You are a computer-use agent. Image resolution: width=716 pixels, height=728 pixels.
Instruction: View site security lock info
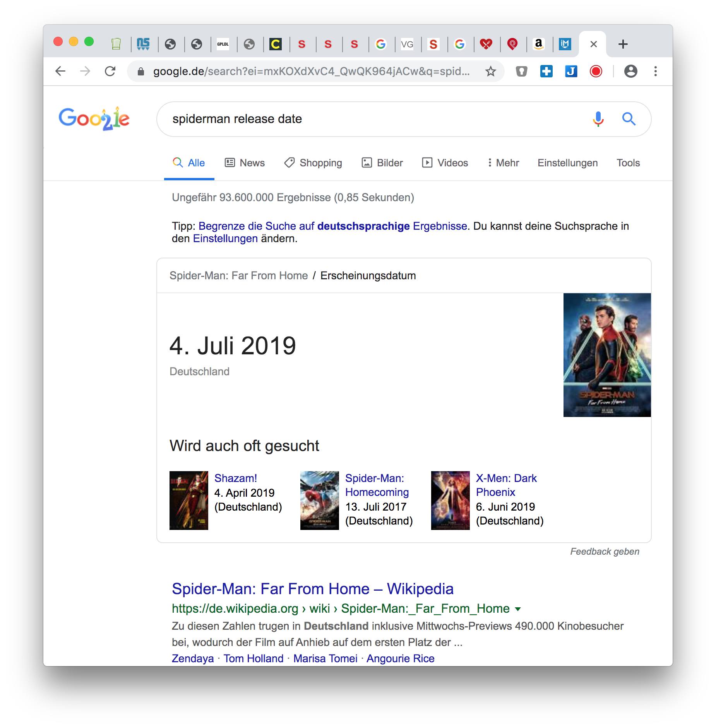pyautogui.click(x=141, y=72)
